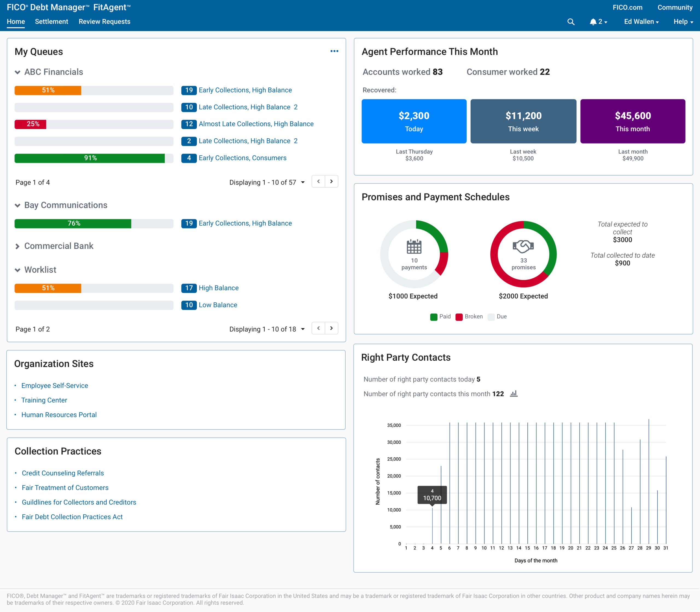Collapse the Worklist group

[x=17, y=270]
